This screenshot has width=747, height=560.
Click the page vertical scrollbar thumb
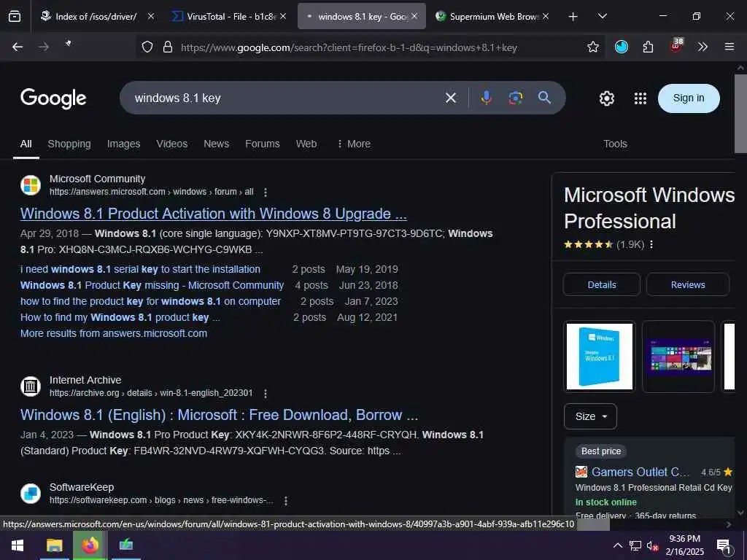click(x=740, y=113)
